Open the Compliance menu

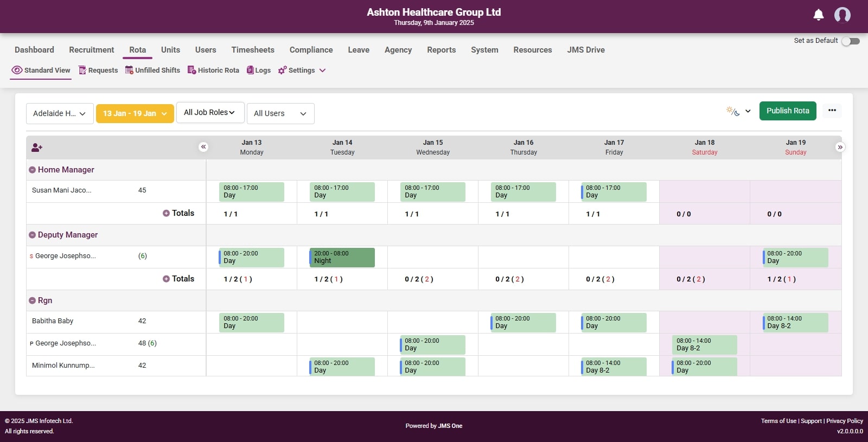(x=311, y=50)
